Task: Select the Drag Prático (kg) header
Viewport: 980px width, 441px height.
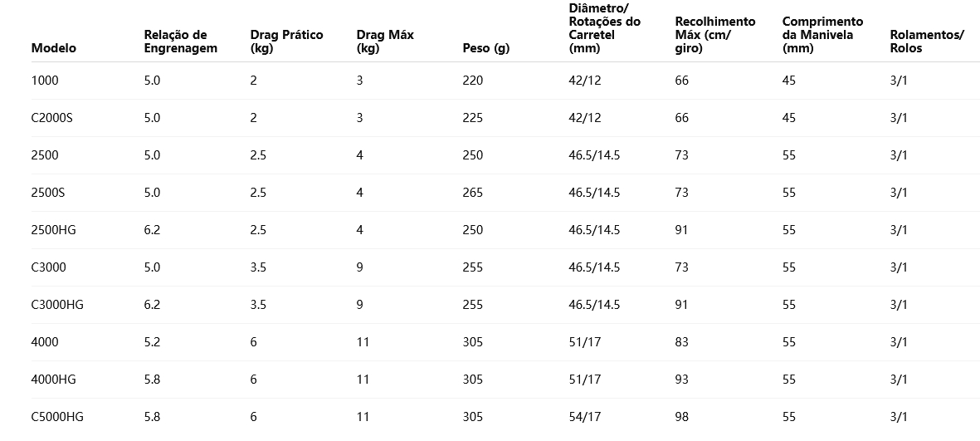Action: [286, 42]
